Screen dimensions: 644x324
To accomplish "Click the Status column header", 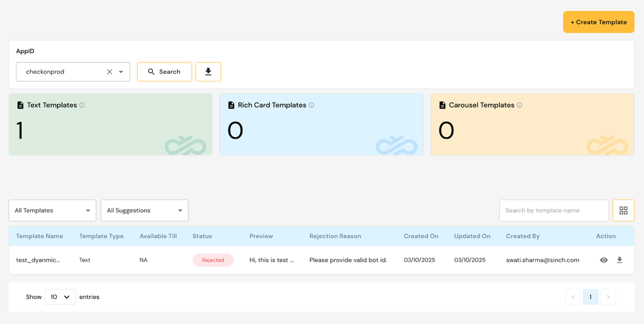I will (x=202, y=236).
